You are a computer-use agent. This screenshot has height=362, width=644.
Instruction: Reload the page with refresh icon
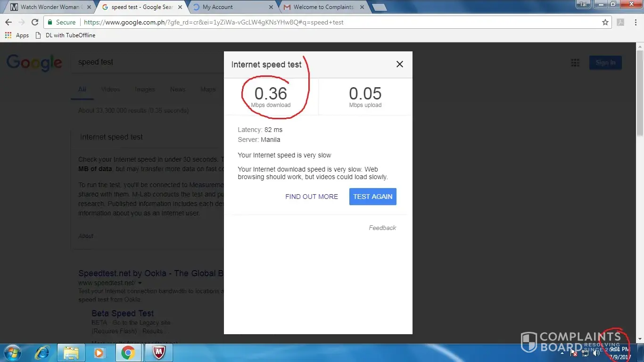34,22
